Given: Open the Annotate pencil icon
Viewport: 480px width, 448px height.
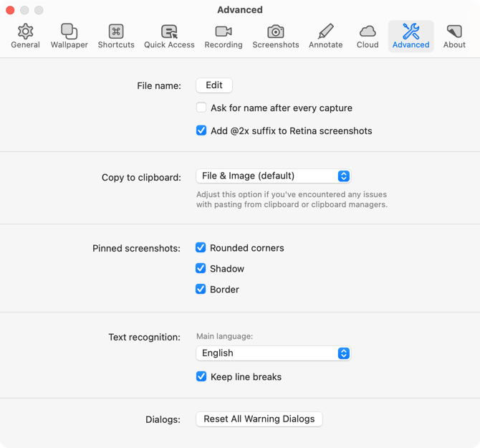Looking at the screenshot, I should 325,32.
